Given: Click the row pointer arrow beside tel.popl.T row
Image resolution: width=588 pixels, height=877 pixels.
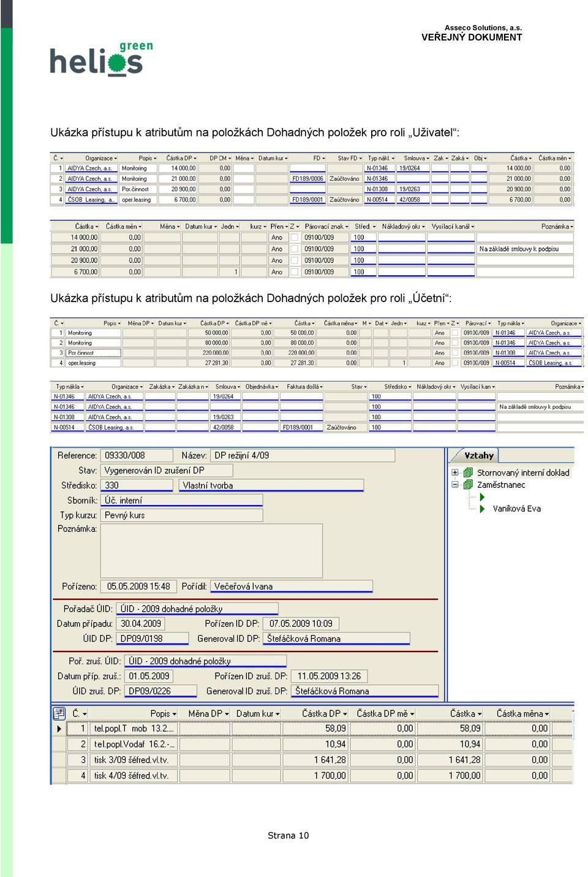Looking at the screenshot, I should [59, 729].
